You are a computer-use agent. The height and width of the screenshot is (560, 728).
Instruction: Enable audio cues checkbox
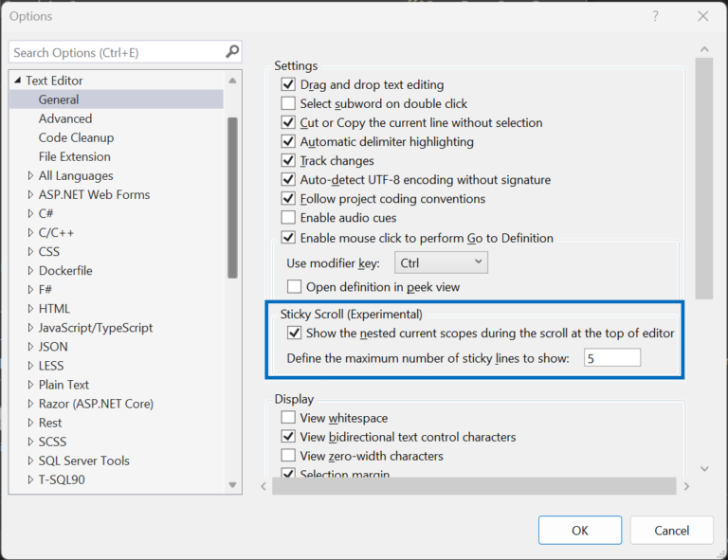[289, 218]
